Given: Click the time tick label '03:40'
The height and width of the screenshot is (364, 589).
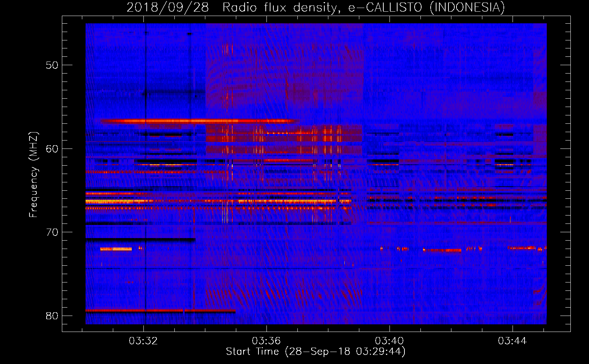Looking at the screenshot, I should tap(390, 341).
